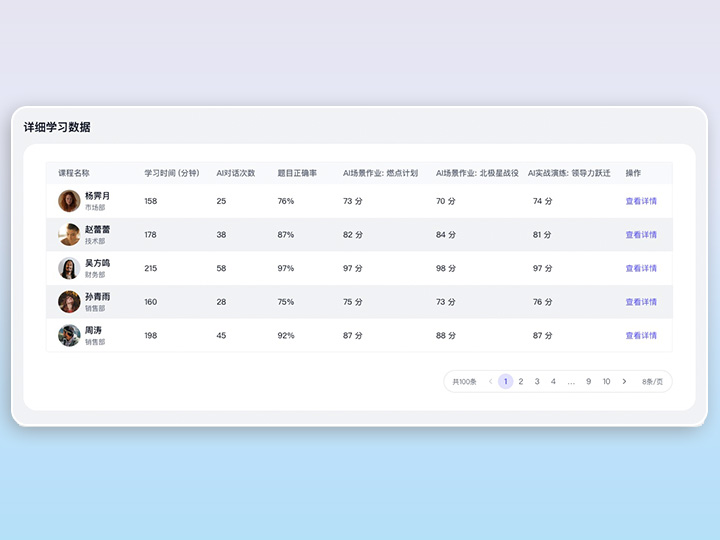Select the name 赵蕾蕾 in second row
This screenshot has height=540, width=720.
(97, 230)
